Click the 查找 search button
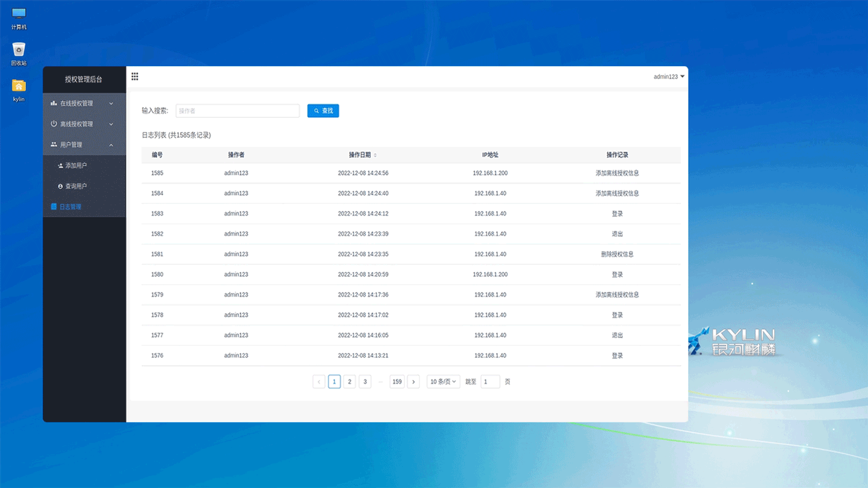This screenshot has width=868, height=488. 323,111
